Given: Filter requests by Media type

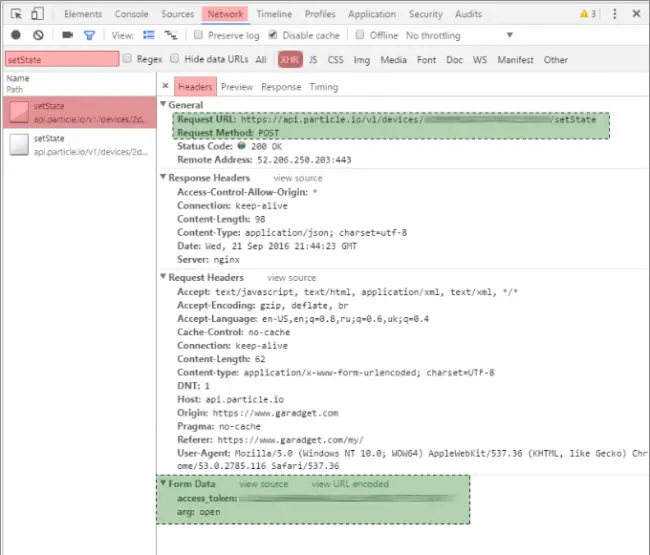Looking at the screenshot, I should coord(393,60).
